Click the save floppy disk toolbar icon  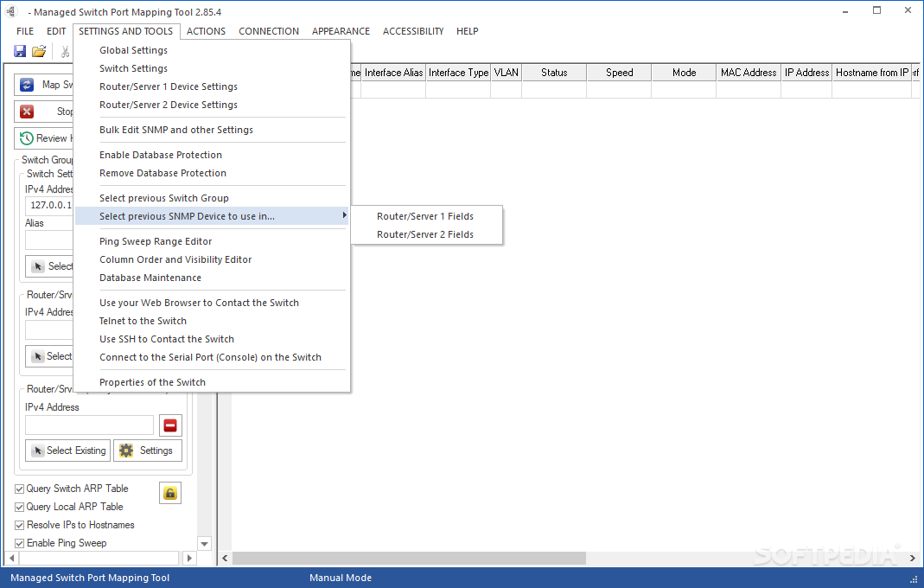point(20,51)
